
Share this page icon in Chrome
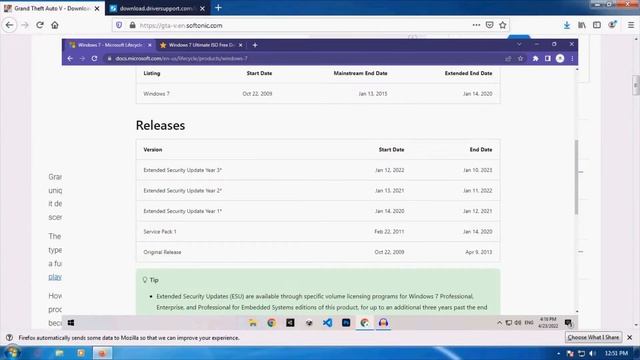[508, 58]
